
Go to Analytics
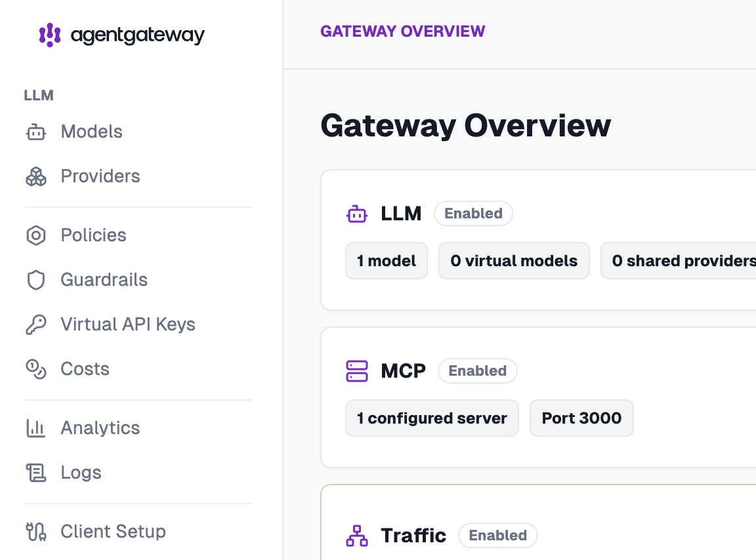click(x=100, y=428)
